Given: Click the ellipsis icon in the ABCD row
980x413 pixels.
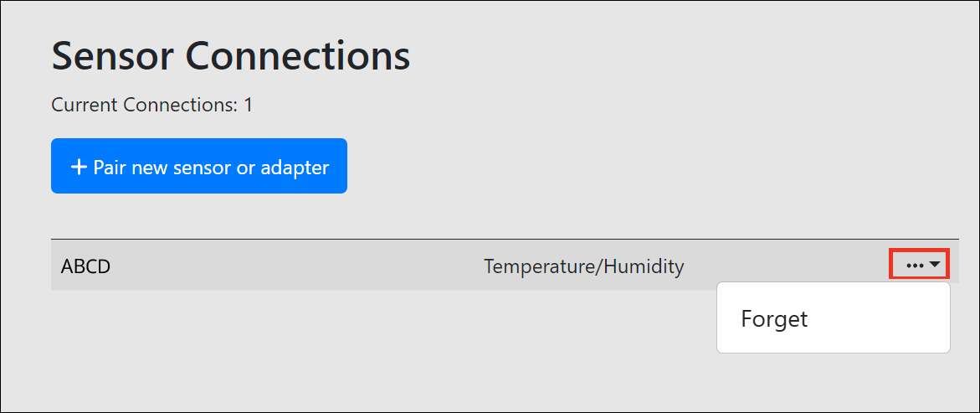Looking at the screenshot, I should [914, 266].
